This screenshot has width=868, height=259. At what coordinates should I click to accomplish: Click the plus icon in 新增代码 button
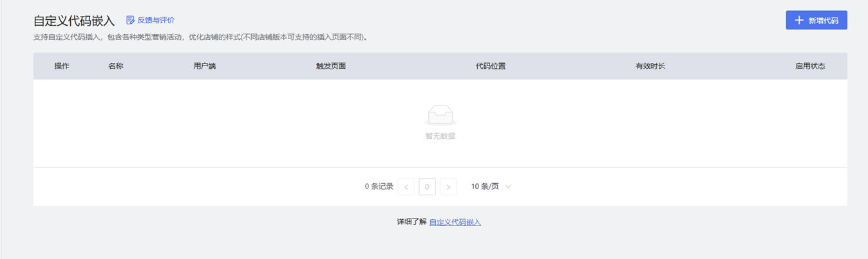[799, 21]
